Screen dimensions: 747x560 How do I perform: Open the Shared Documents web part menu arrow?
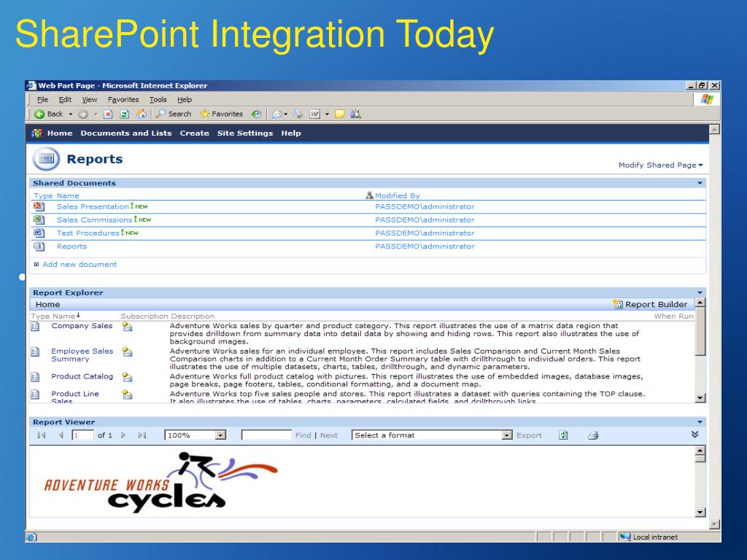[700, 183]
